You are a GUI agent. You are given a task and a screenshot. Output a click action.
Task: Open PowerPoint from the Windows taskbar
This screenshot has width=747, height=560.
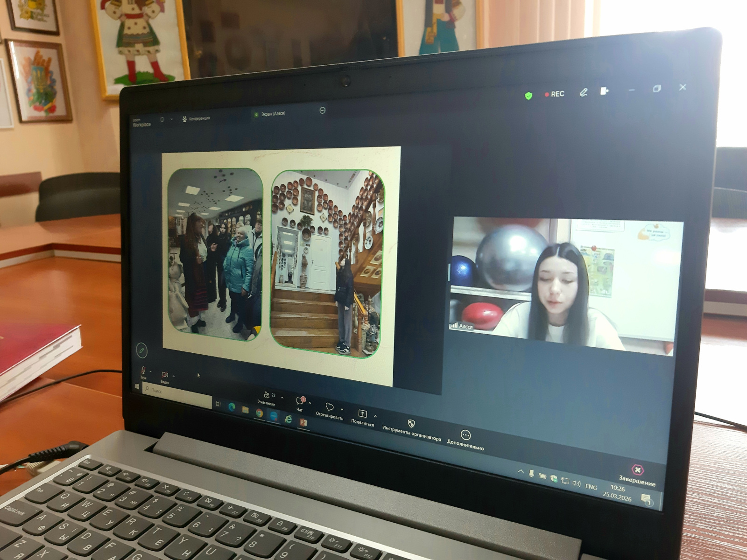tap(303, 422)
